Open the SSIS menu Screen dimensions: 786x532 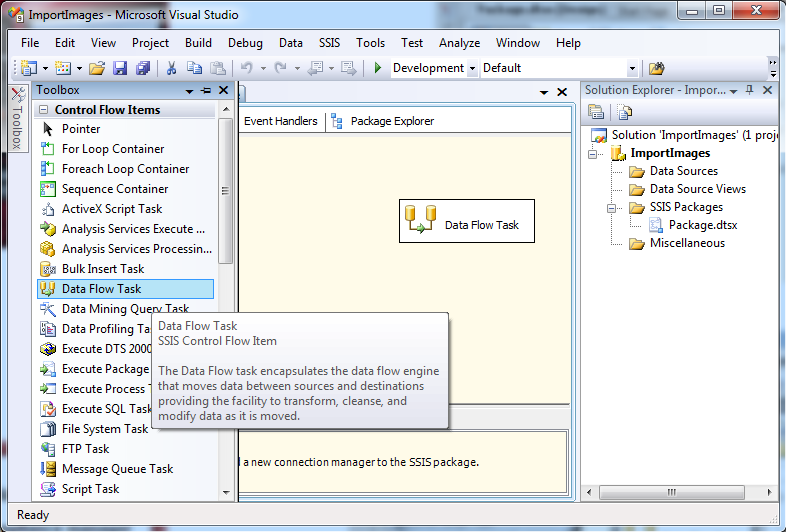coord(329,43)
